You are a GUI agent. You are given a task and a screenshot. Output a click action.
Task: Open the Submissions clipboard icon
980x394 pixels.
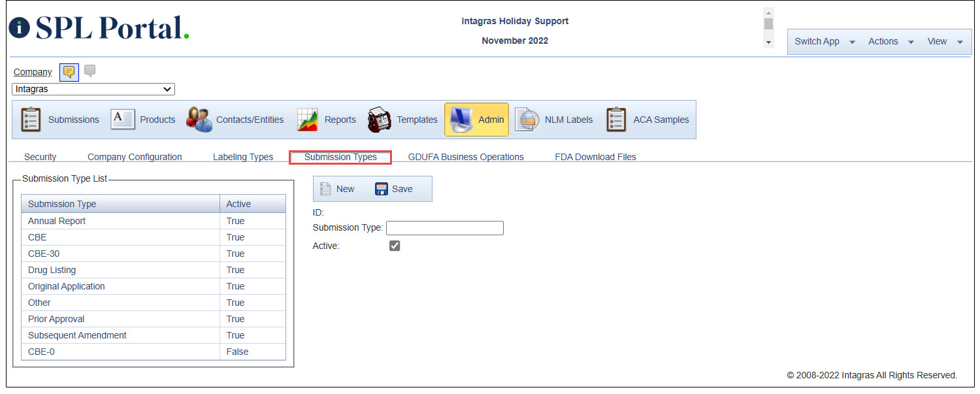tap(31, 120)
